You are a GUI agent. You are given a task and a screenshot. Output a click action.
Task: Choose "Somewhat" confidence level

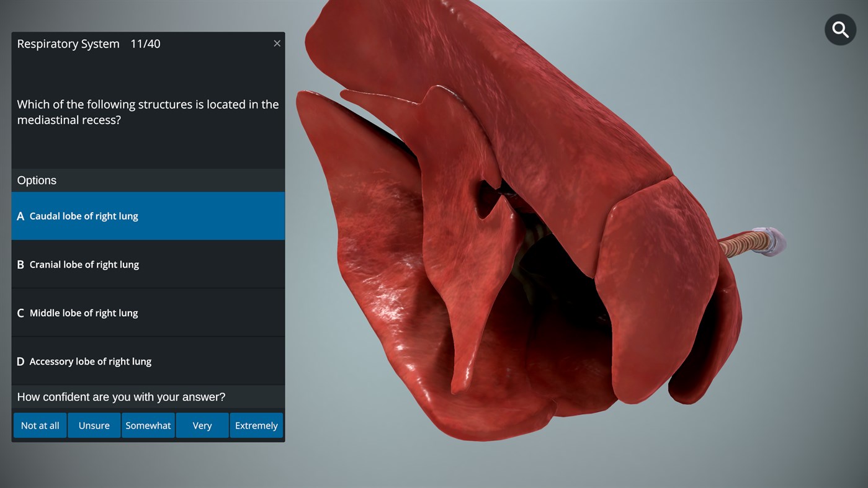tap(148, 425)
